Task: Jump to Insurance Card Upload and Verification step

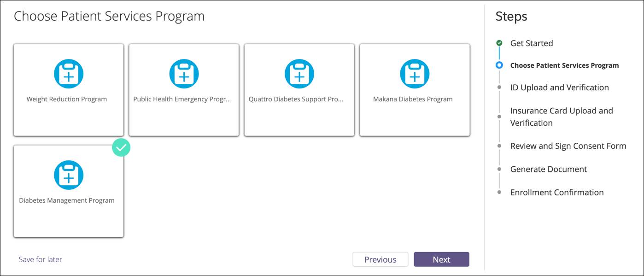Action: coord(562,117)
